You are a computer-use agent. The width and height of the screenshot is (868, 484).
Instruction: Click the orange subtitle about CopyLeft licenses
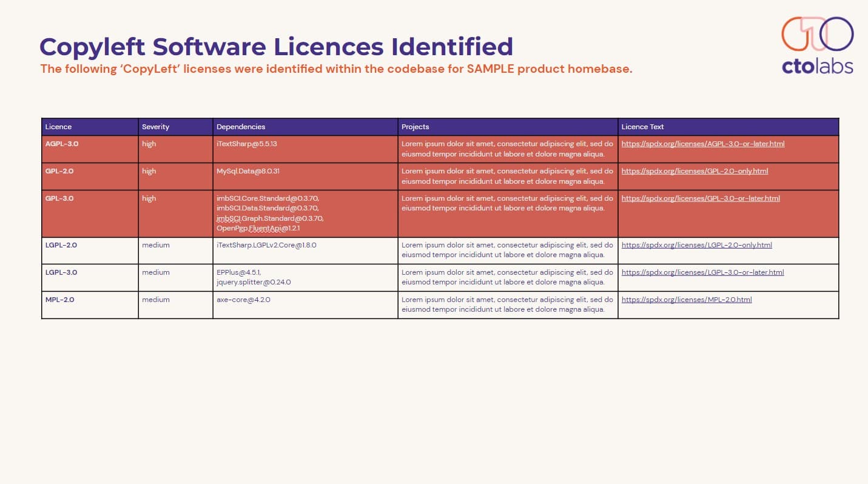click(337, 69)
